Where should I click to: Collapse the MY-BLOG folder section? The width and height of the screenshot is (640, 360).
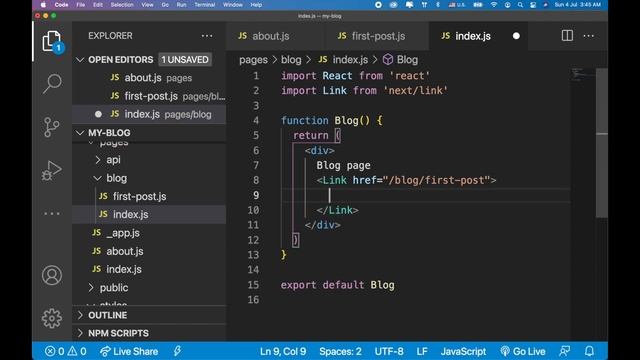[80, 133]
